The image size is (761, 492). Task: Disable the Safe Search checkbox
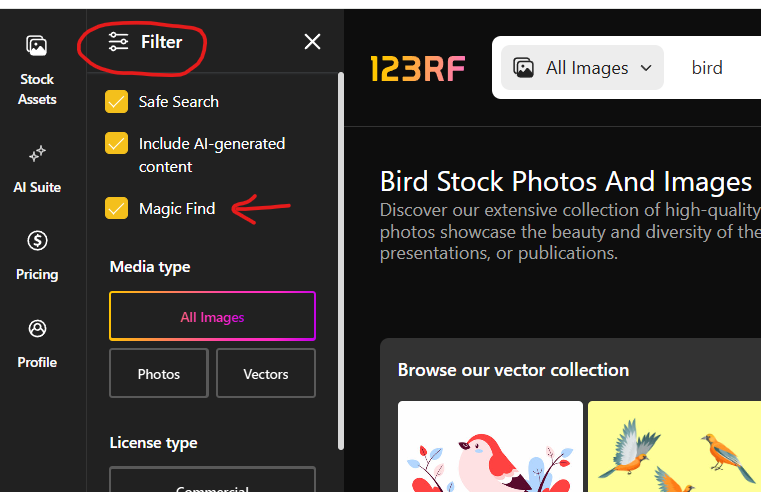pyautogui.click(x=117, y=101)
